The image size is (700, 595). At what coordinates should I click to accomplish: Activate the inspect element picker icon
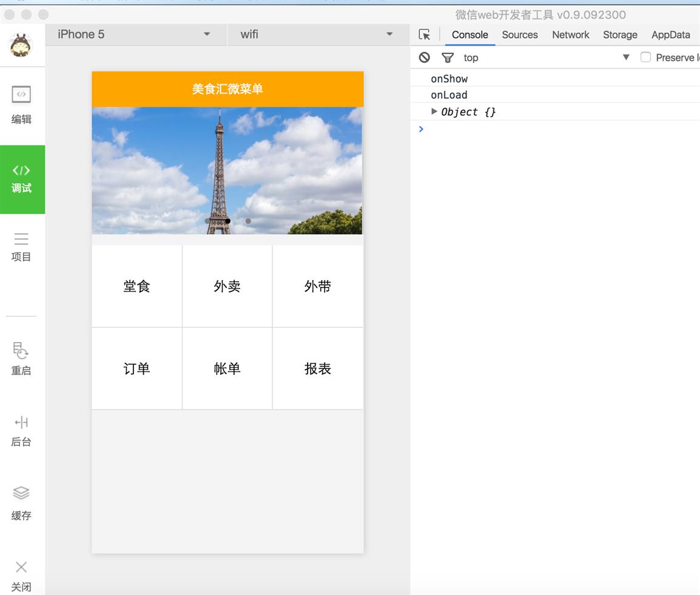[424, 35]
